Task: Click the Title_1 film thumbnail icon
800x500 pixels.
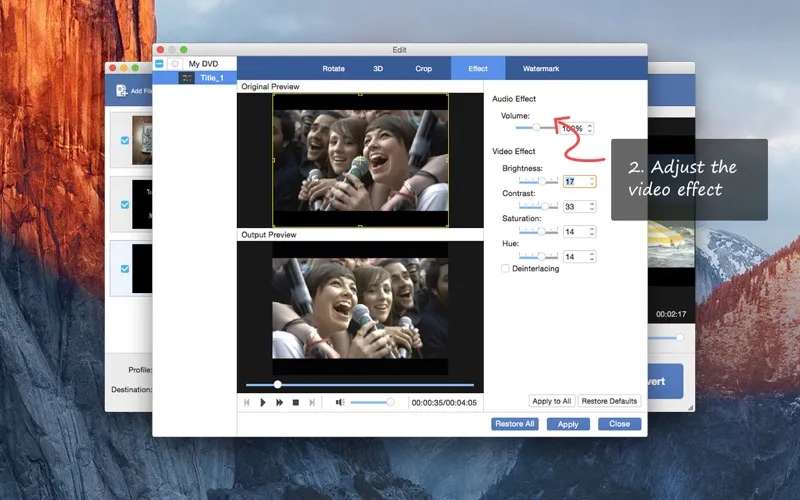Action: pyautogui.click(x=186, y=78)
